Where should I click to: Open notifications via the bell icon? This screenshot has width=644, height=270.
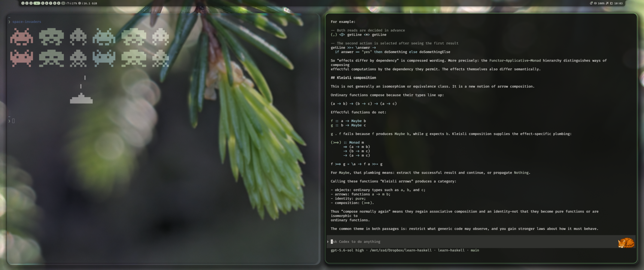pyautogui.click(x=591, y=3)
